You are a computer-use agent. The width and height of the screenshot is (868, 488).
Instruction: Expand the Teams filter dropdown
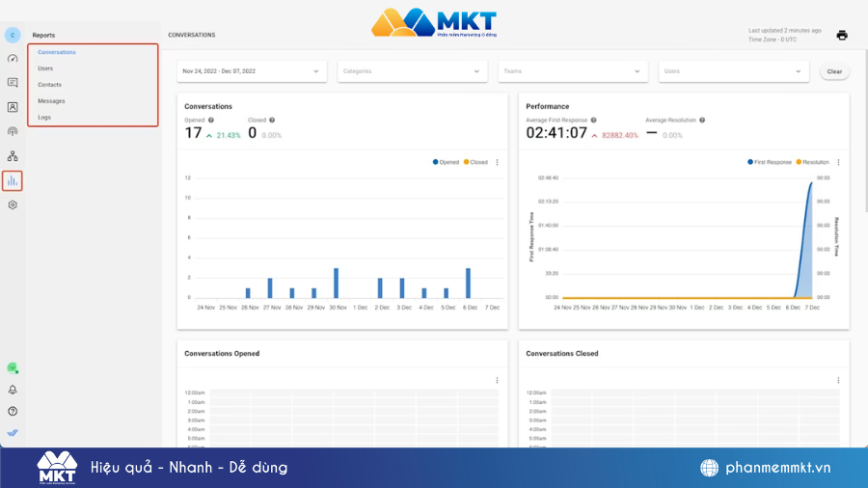572,71
